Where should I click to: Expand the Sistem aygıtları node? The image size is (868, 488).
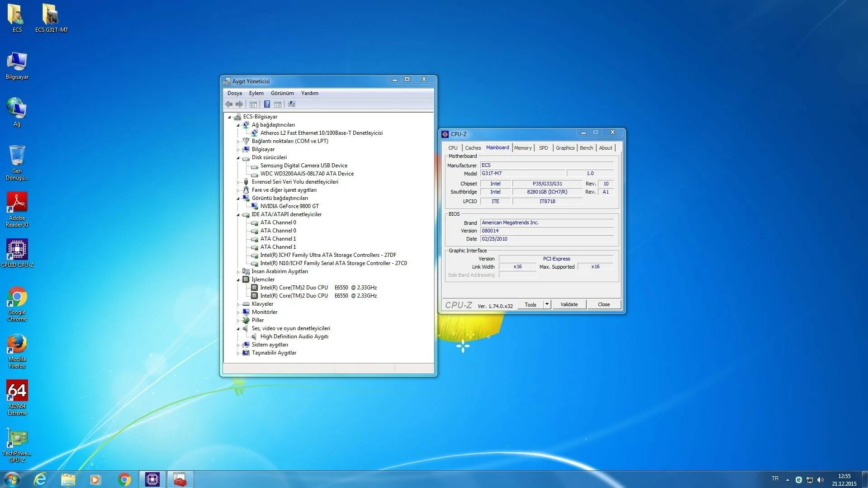point(238,345)
